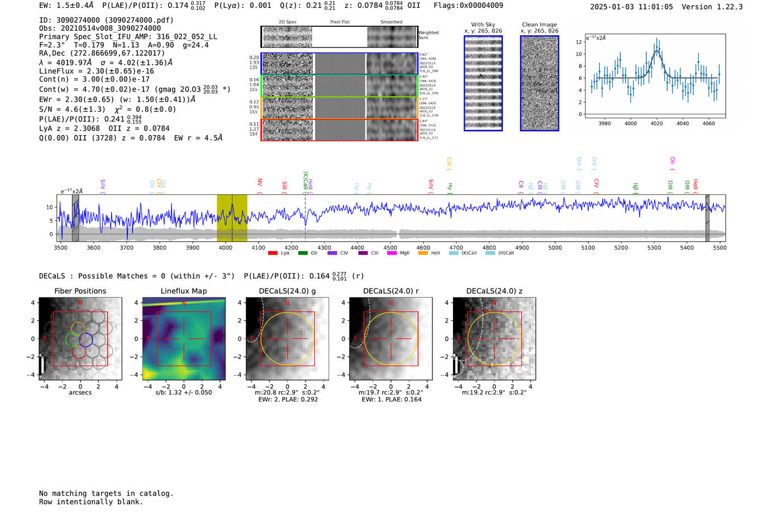
Task: Click the 'EWr: 2. PLAE: 0.292' caption
Action: pos(288,400)
